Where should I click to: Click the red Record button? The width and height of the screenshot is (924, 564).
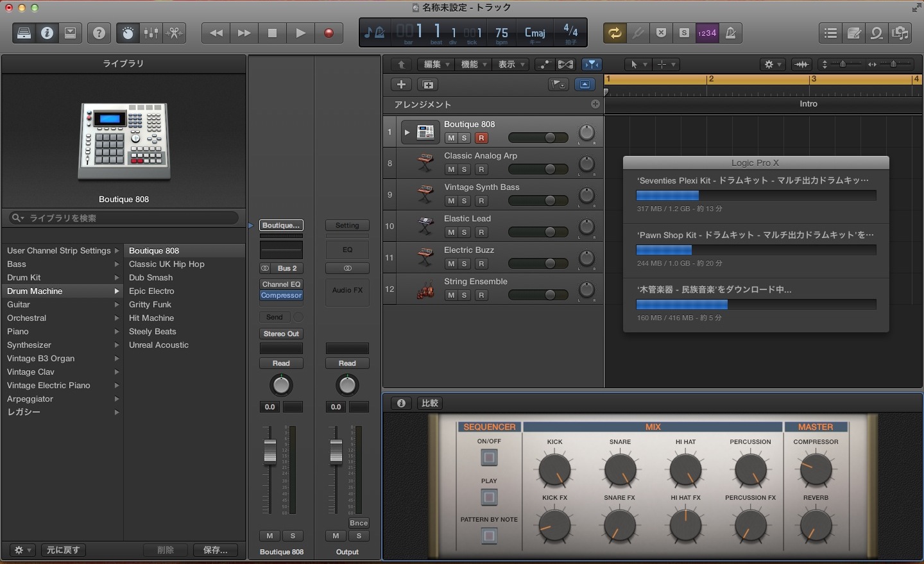pos(329,33)
